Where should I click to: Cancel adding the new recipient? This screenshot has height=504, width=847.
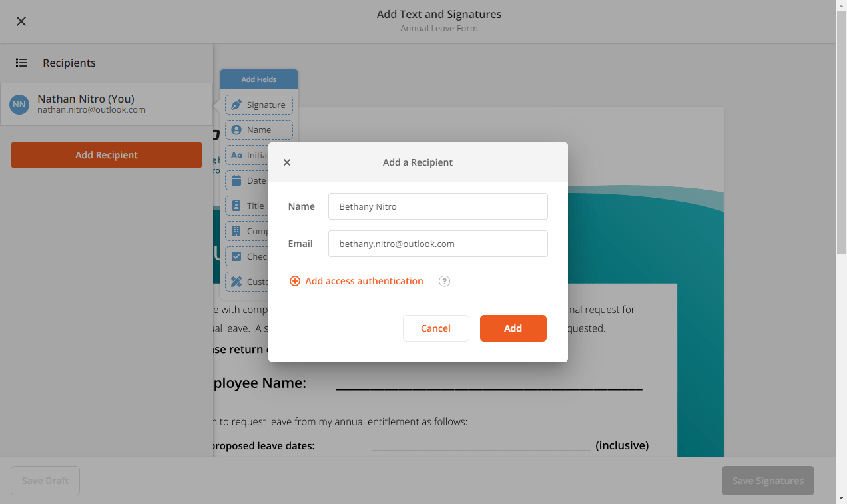pos(435,328)
